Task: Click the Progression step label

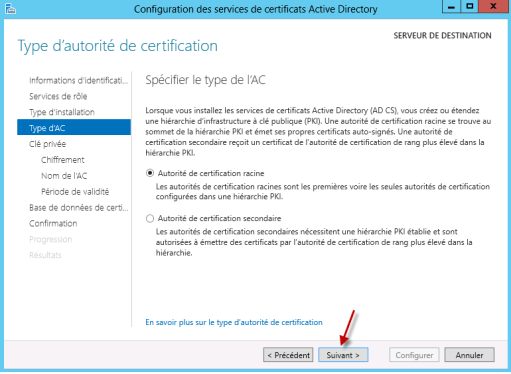Action: click(51, 239)
